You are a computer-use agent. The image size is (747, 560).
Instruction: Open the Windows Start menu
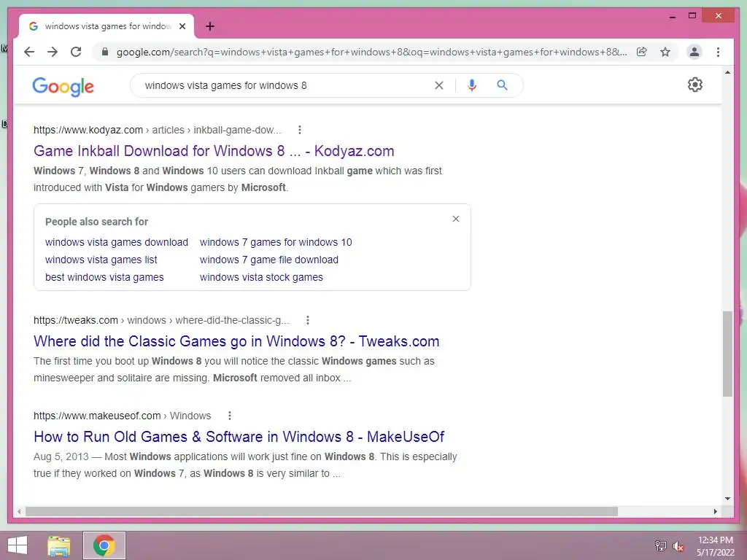pos(18,545)
